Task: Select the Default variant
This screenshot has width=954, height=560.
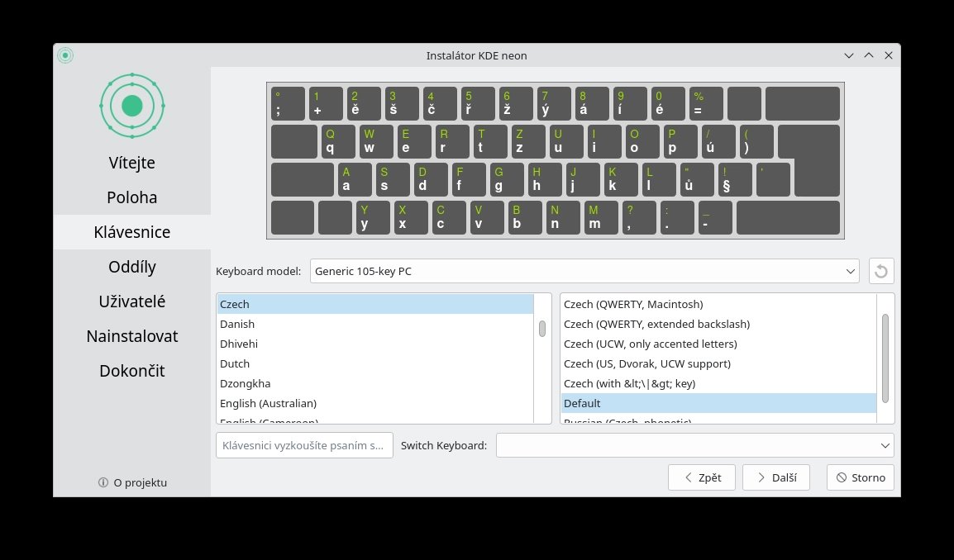Action: coord(718,403)
